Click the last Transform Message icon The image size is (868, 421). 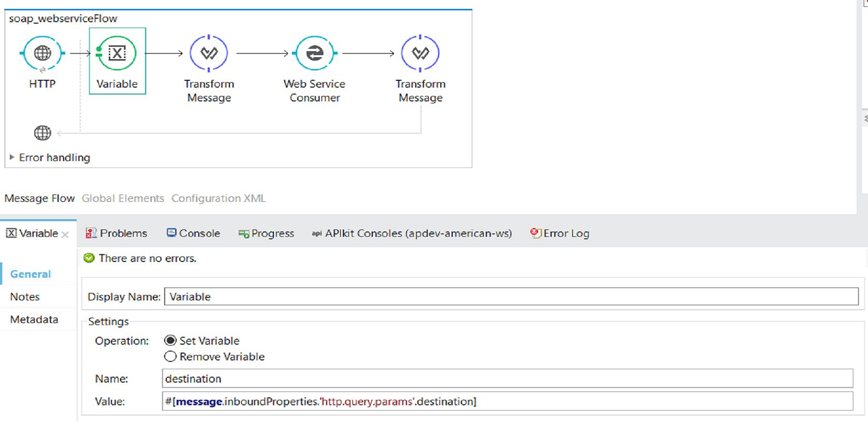(x=420, y=53)
